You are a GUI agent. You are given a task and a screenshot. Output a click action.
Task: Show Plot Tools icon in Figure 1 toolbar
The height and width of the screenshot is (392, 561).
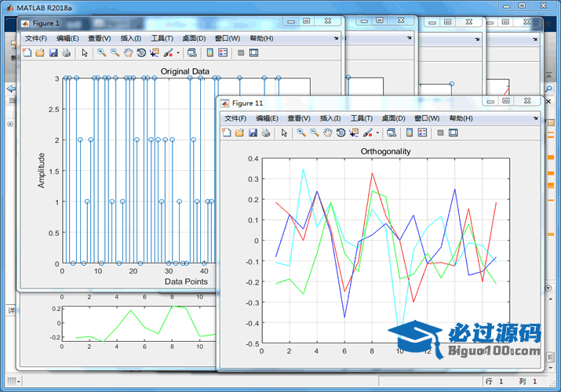253,53
